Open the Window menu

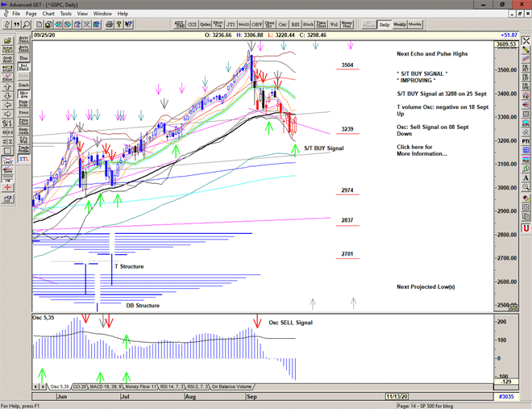point(102,14)
